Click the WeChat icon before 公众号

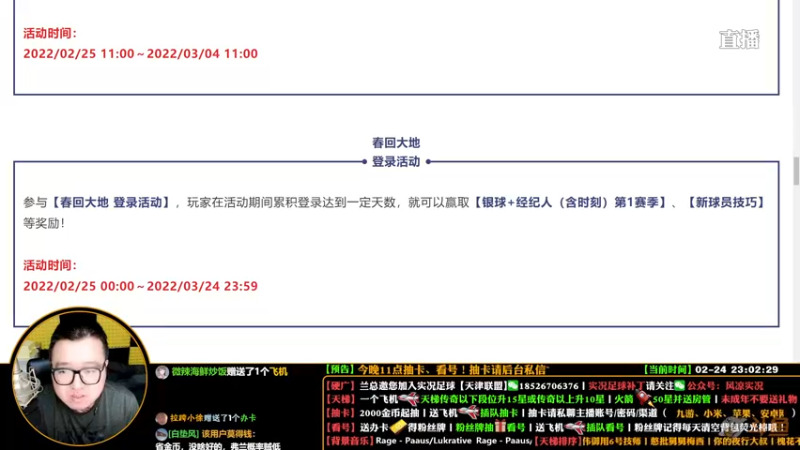pos(679,386)
